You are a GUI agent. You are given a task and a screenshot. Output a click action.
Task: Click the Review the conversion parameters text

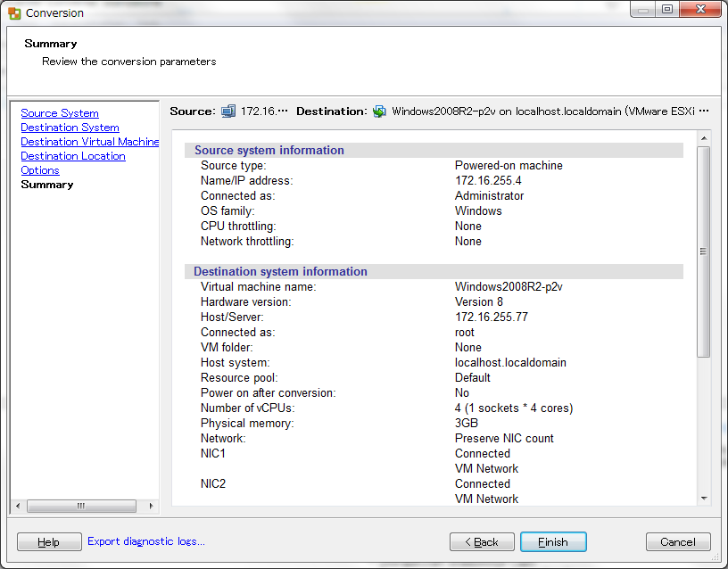point(129,62)
